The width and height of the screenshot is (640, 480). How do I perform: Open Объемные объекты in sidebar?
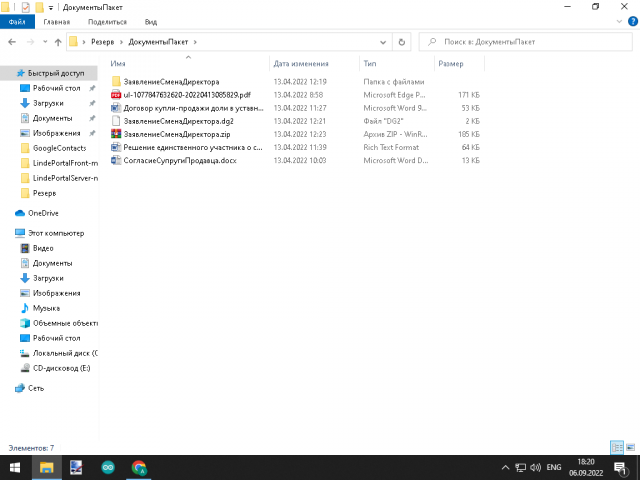(x=65, y=323)
